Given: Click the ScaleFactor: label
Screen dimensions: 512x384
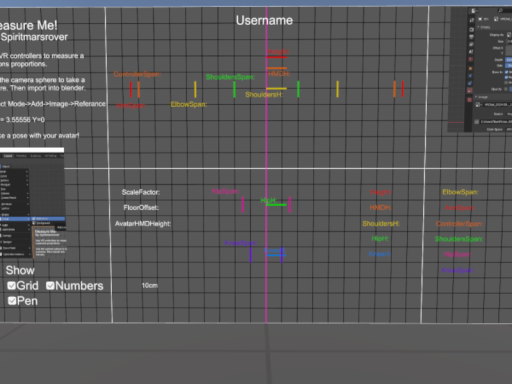Looking at the screenshot, I should tap(141, 192).
